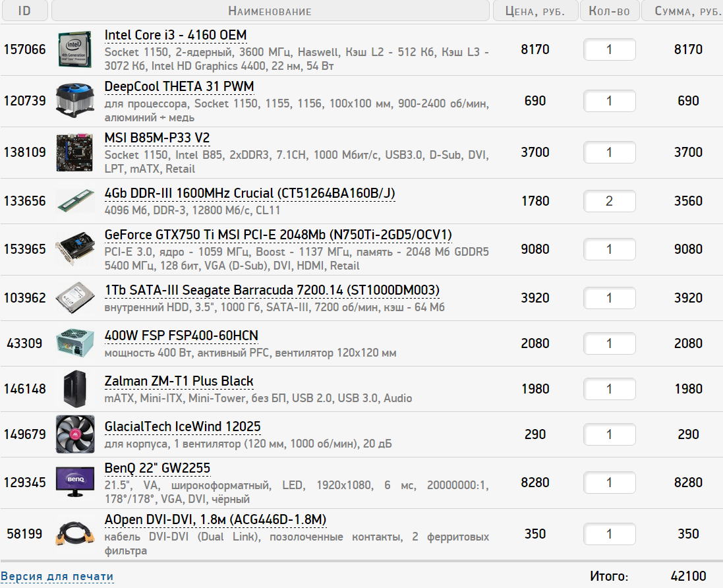
Task: Select product ID 129345
Action: [25, 483]
